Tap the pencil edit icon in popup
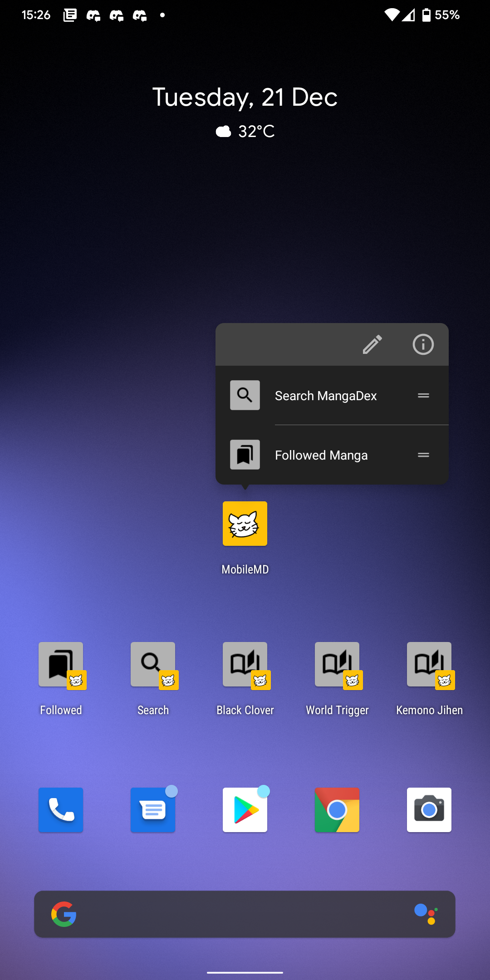 coord(372,344)
